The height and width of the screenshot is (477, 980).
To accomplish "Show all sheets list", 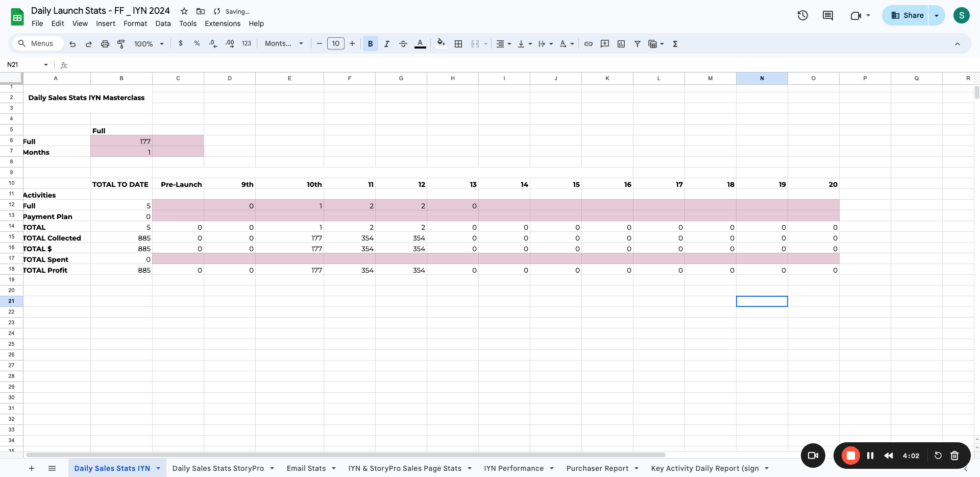I will pyautogui.click(x=52, y=468).
